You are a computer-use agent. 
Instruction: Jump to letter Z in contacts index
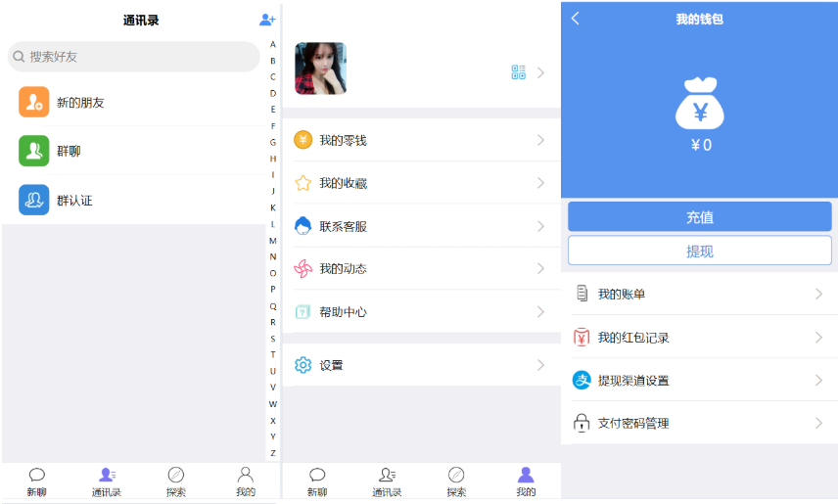[x=272, y=453]
